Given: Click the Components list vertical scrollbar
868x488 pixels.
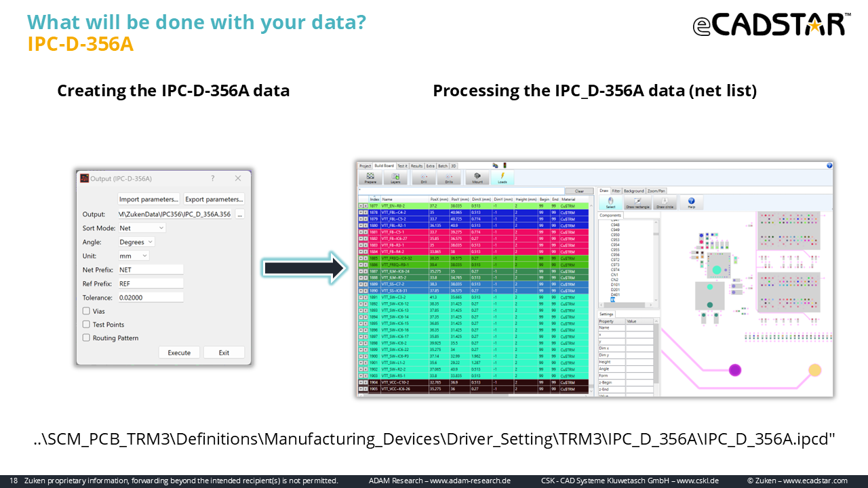Looking at the screenshot, I should point(656,260).
